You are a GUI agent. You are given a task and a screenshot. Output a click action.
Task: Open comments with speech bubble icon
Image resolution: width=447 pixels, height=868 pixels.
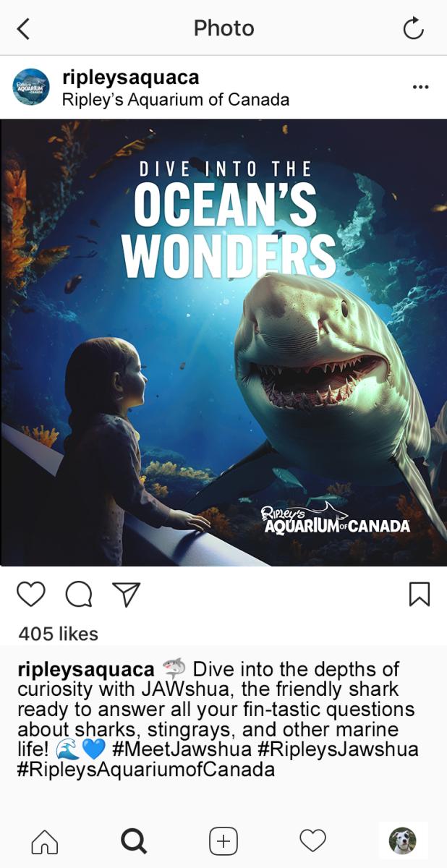pos(79,594)
